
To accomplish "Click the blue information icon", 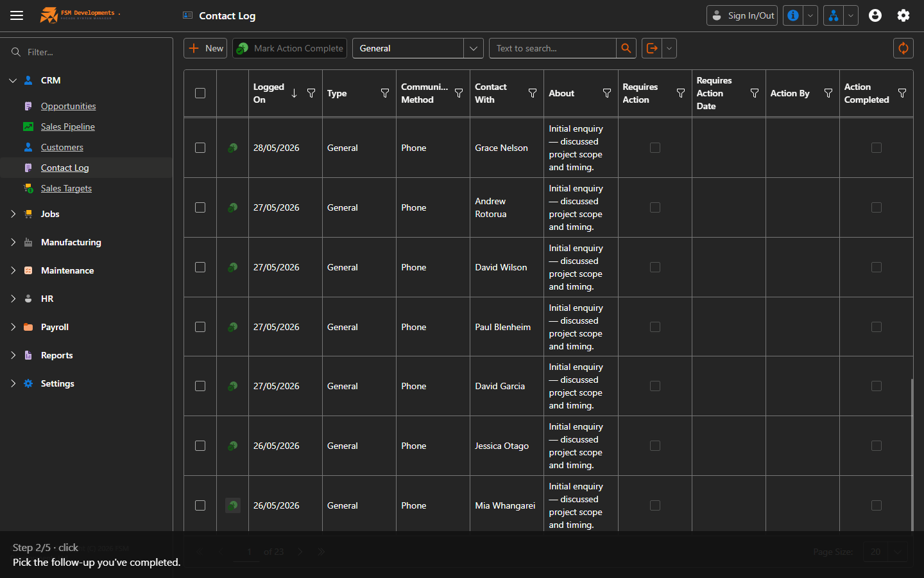I will pyautogui.click(x=794, y=15).
